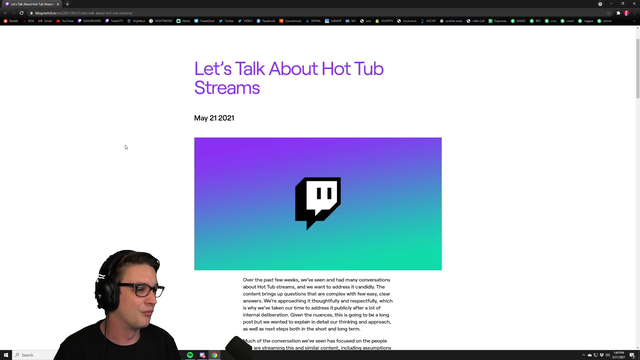Open the TweetDeck bookmark
The width and height of the screenshot is (640, 360).
pos(204,21)
